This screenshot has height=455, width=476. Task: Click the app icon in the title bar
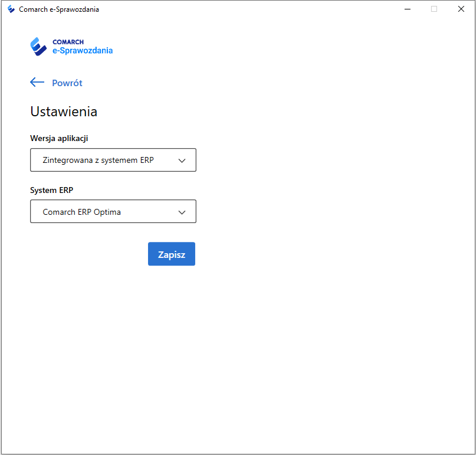[11, 9]
